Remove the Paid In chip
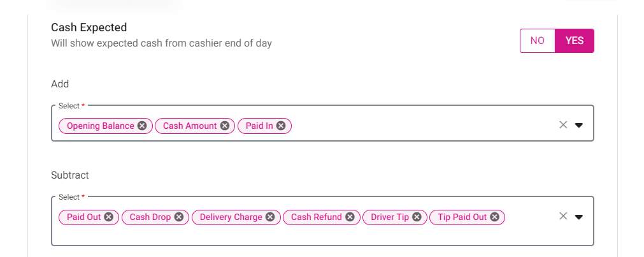This screenshot has width=644, height=257. 281,126
